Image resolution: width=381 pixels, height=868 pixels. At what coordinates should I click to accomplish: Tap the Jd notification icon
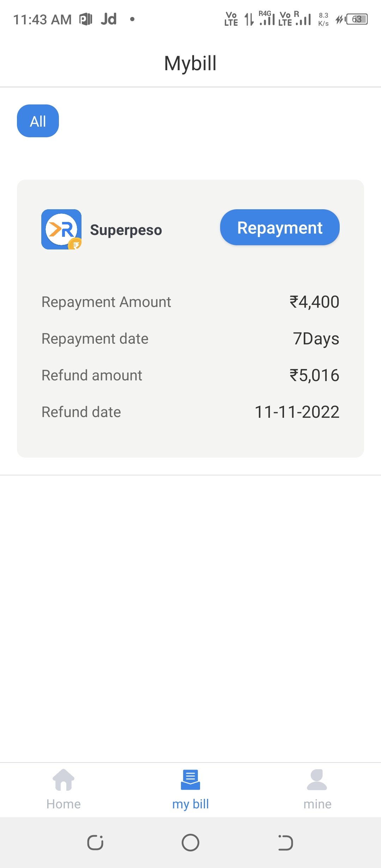click(108, 19)
